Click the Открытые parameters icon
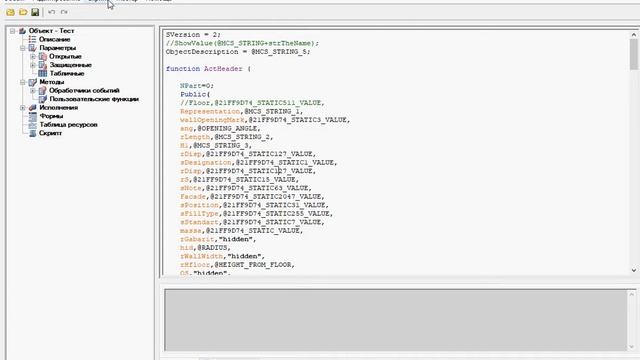Screen dimensions: 640x360 click(42, 57)
